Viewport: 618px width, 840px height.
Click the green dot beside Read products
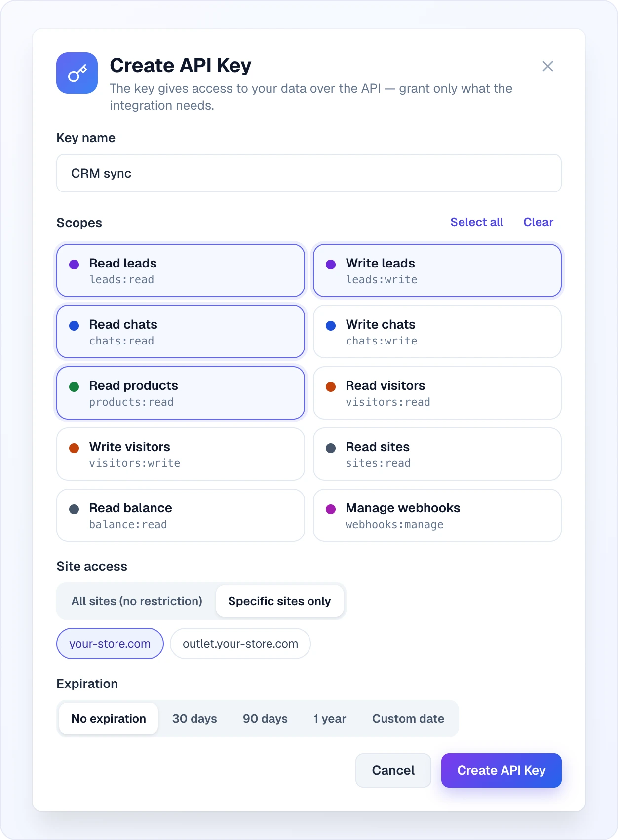[74, 387]
